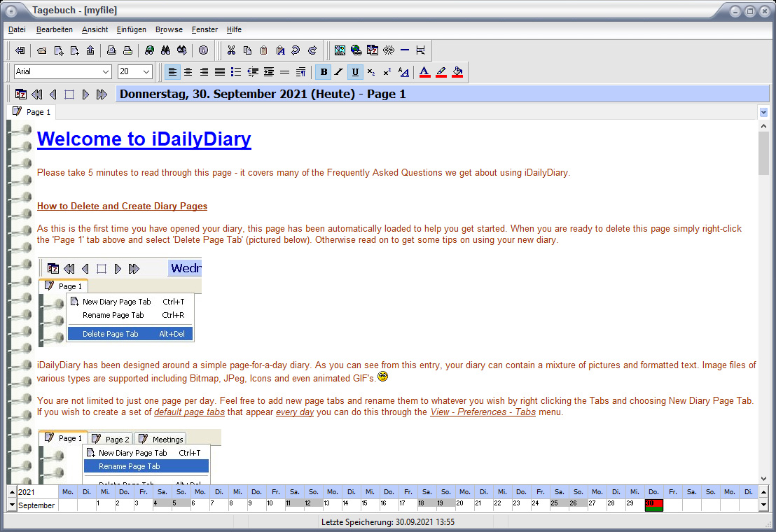Jump to next entry double-right arrow
The width and height of the screenshot is (776, 532).
click(102, 94)
